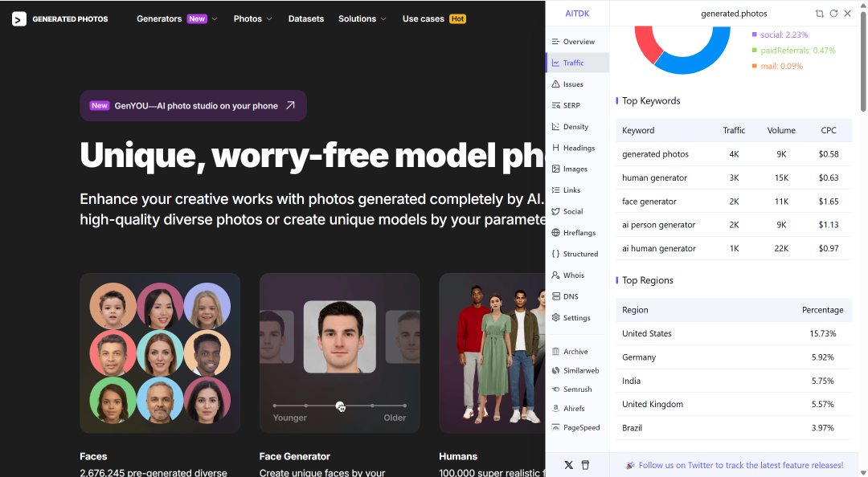The height and width of the screenshot is (477, 868).
Task: Click the CPC column header
Action: tap(828, 130)
